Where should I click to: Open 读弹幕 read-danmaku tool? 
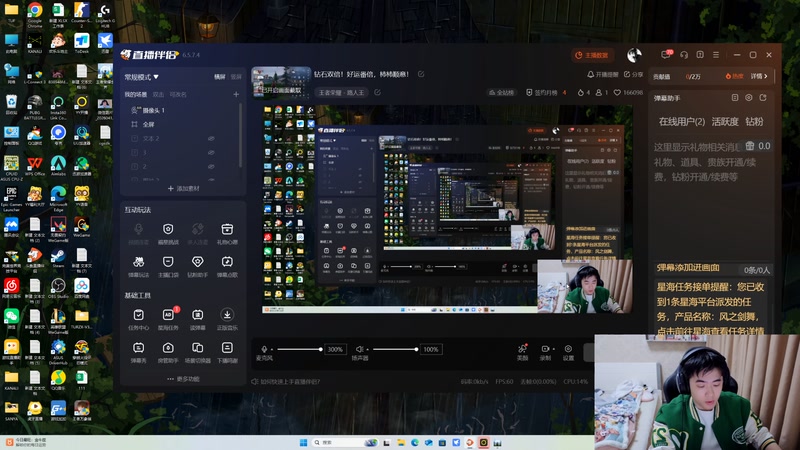pos(197,319)
